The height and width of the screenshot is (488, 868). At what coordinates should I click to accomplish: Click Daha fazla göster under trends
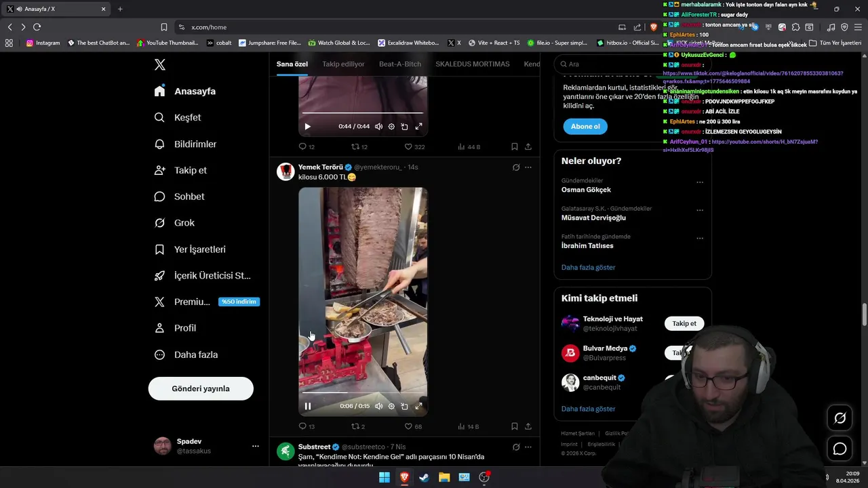[588, 267]
